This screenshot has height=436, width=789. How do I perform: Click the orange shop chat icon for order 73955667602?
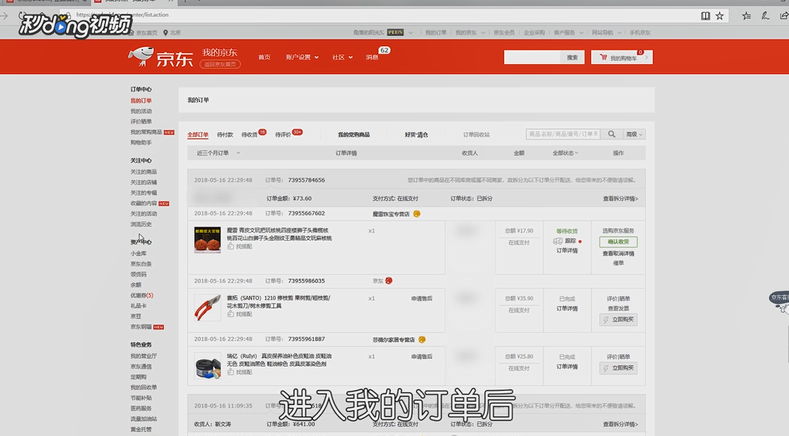[417, 214]
